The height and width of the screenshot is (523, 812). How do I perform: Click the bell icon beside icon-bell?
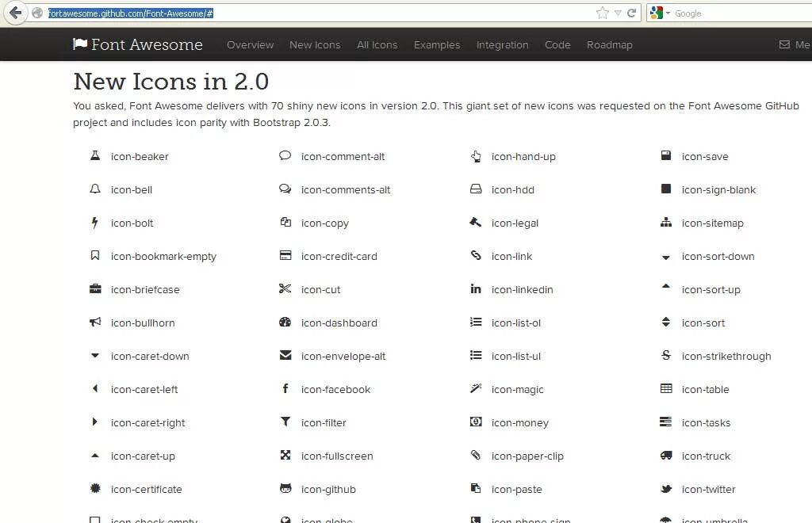pyautogui.click(x=95, y=189)
